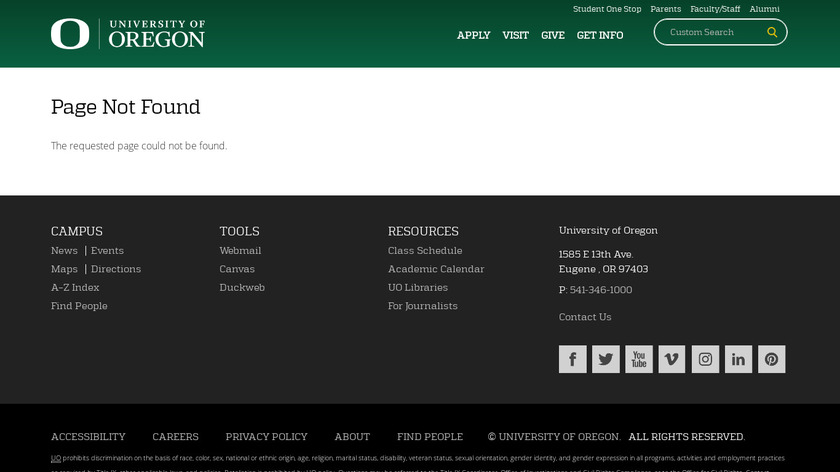
Task: Open the Twitter social icon
Action: [606, 359]
